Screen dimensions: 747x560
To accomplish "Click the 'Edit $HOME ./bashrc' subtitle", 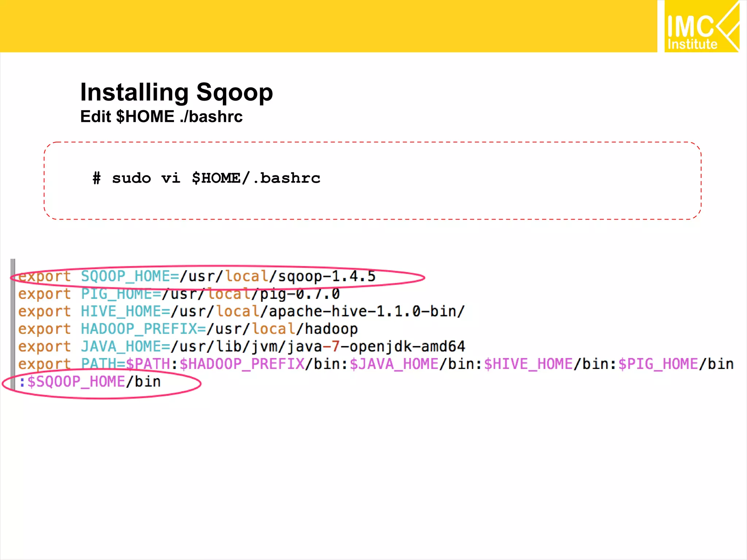I will [x=161, y=117].
